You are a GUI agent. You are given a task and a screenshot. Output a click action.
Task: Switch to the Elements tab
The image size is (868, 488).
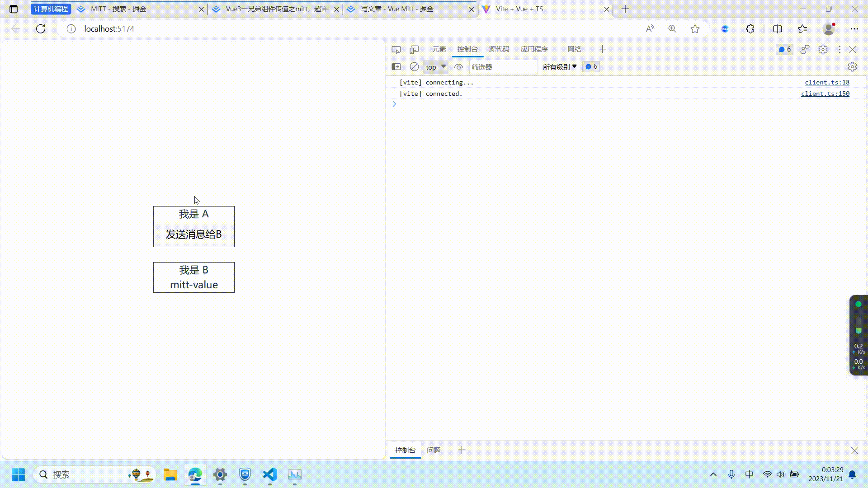(x=439, y=49)
